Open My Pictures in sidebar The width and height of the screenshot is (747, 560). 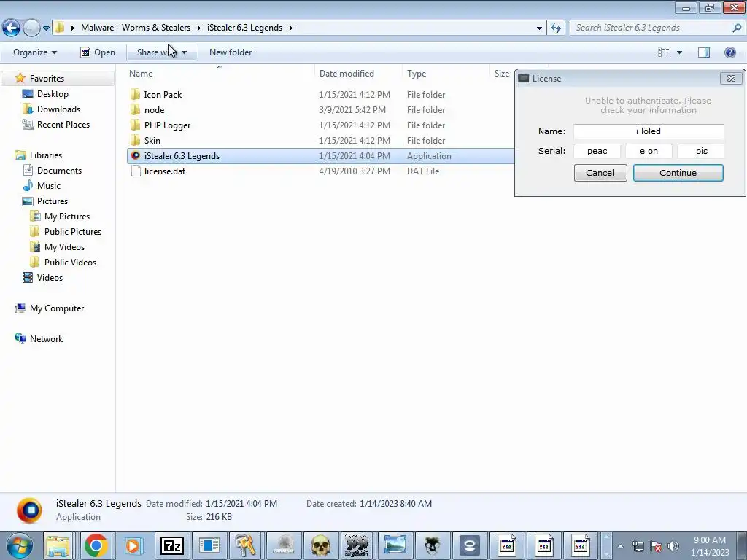(66, 216)
